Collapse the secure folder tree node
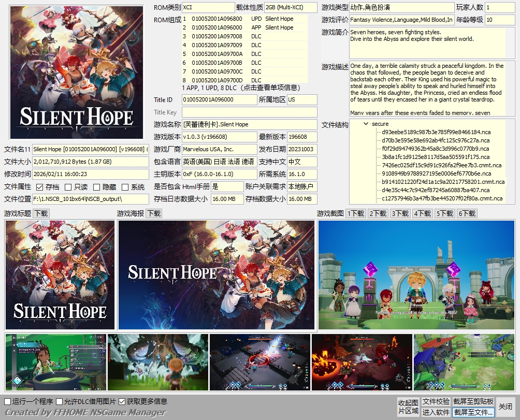This screenshot has height=420, width=520. pos(366,124)
